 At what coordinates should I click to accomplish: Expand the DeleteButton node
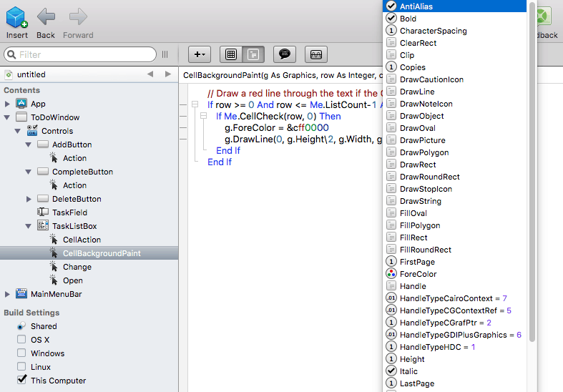click(x=29, y=200)
